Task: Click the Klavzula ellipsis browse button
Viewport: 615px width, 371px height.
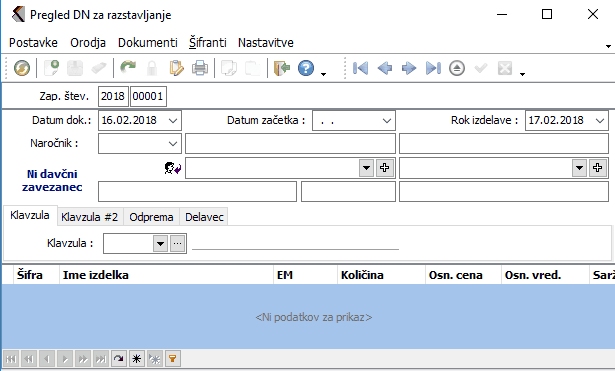Action: coord(178,244)
